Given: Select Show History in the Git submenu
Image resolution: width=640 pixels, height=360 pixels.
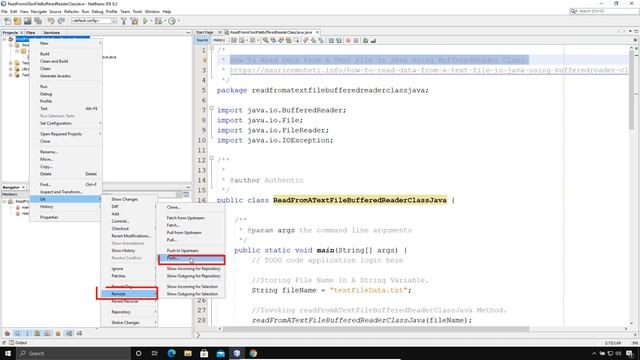Looking at the screenshot, I should point(129,251).
